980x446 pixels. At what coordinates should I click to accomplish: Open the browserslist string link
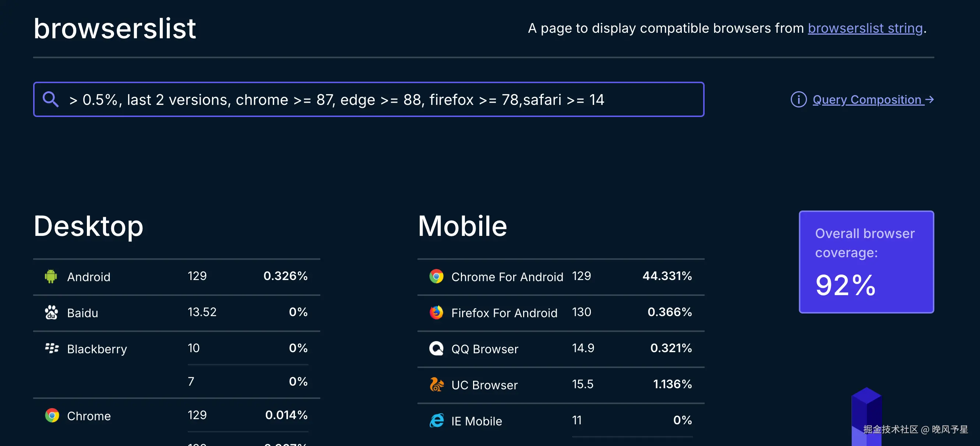click(x=865, y=28)
